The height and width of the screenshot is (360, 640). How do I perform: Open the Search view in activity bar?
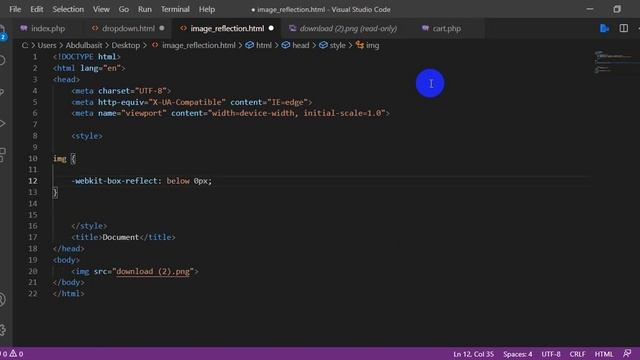pos(2,60)
